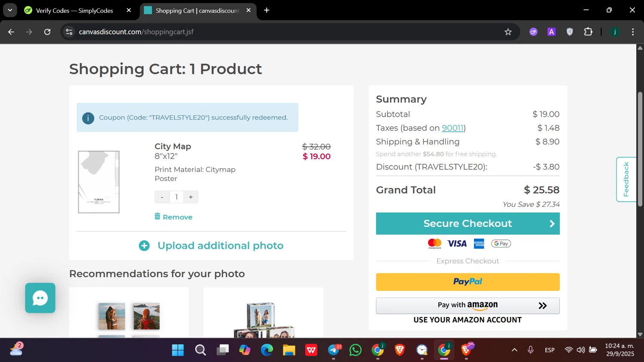Open Windows taskbar search

[x=200, y=350]
